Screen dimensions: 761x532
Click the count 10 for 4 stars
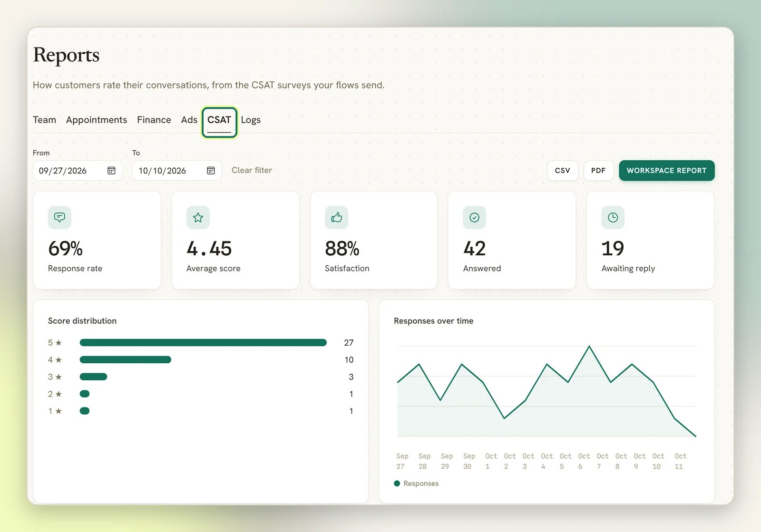tap(349, 360)
